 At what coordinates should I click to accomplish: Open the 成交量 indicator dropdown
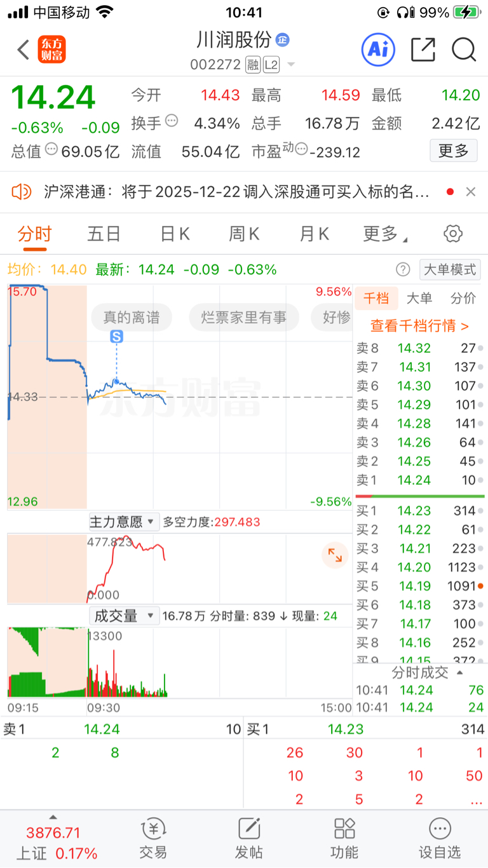coord(123,615)
